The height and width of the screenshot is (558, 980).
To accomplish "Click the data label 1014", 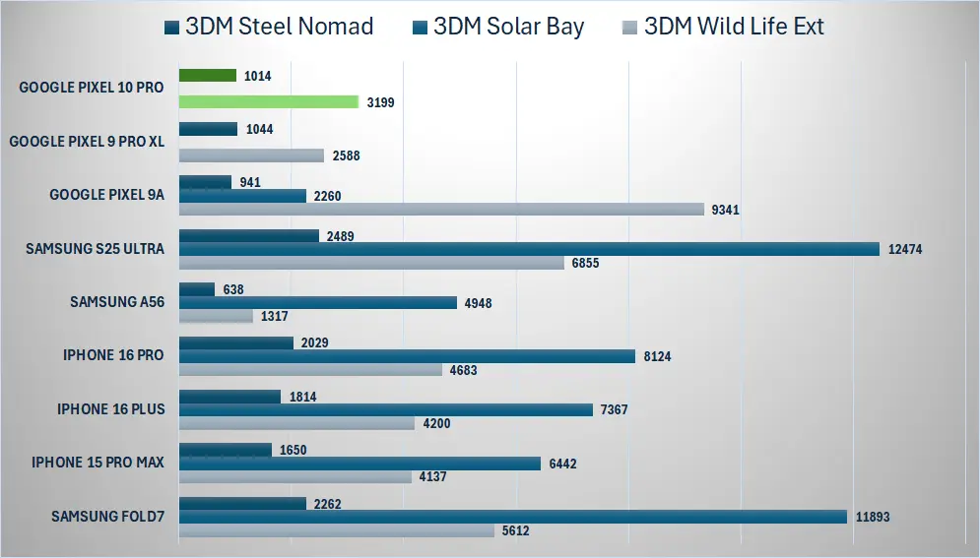I will coord(257,76).
